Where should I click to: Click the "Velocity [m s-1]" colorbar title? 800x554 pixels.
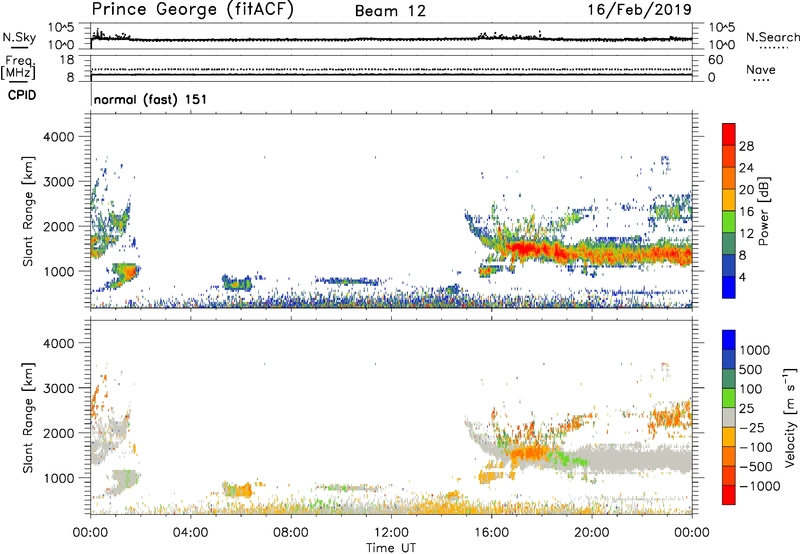(790, 417)
